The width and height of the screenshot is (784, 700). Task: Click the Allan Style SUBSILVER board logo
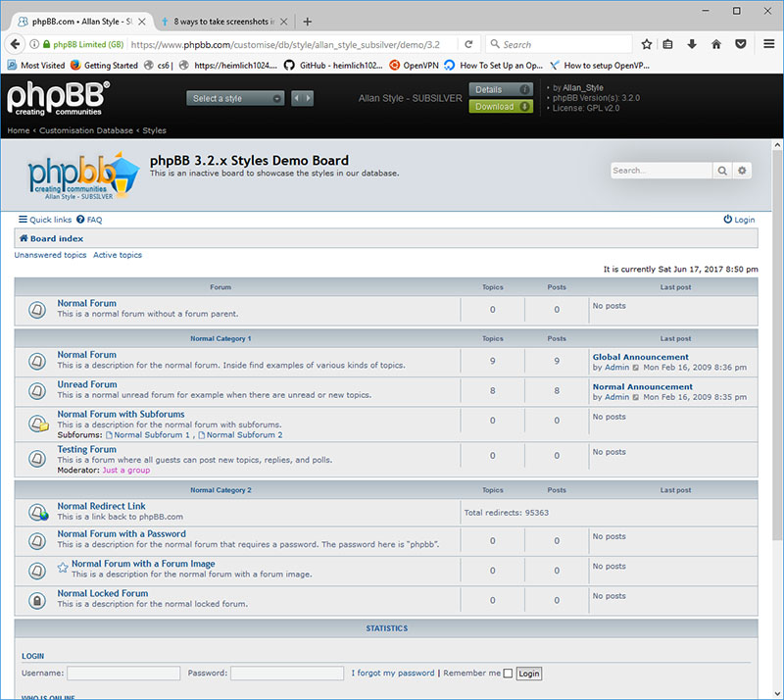(x=82, y=175)
